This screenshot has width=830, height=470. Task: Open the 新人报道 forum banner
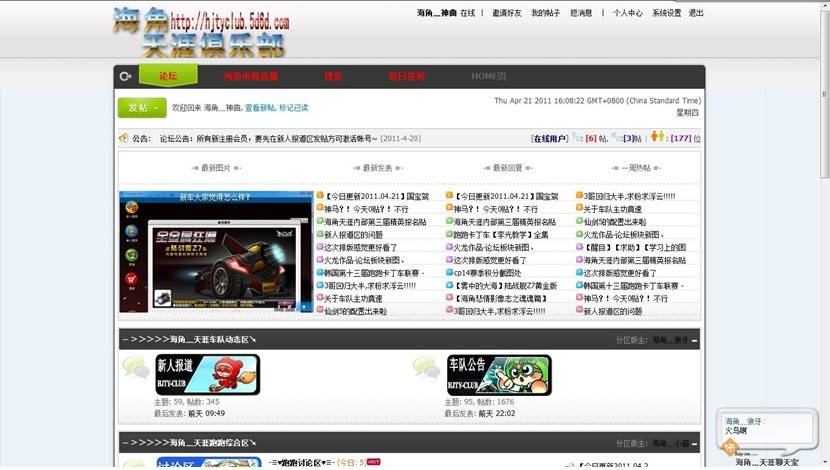tap(208, 375)
